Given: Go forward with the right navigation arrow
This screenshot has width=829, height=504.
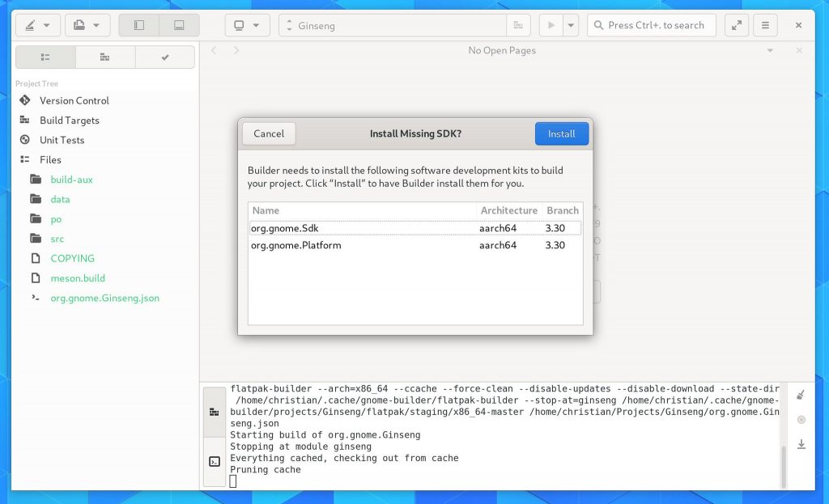Looking at the screenshot, I should point(236,51).
